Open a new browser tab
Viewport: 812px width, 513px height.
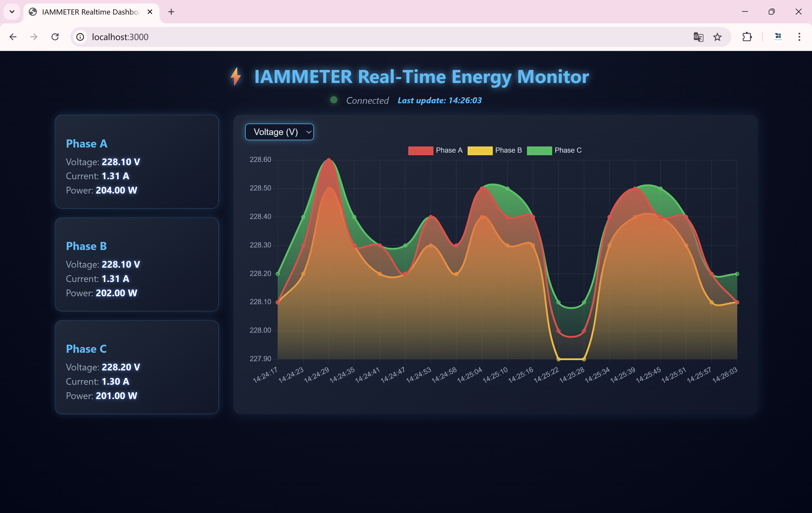click(x=171, y=12)
